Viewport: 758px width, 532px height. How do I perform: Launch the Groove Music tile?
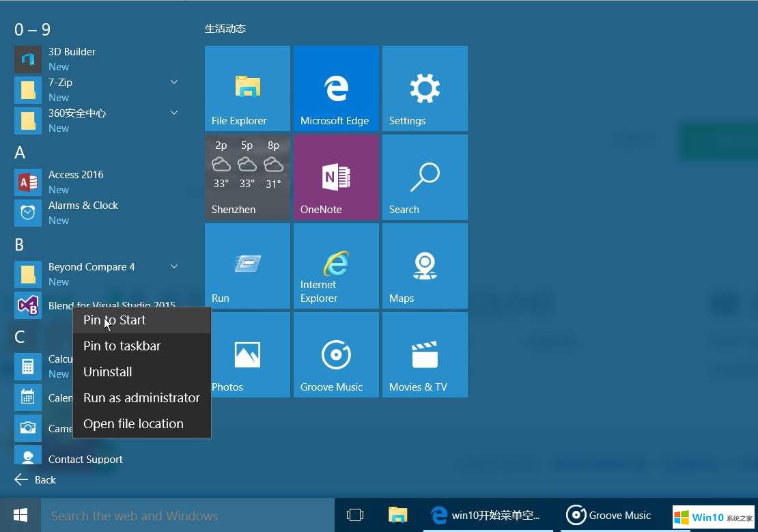[x=336, y=355]
